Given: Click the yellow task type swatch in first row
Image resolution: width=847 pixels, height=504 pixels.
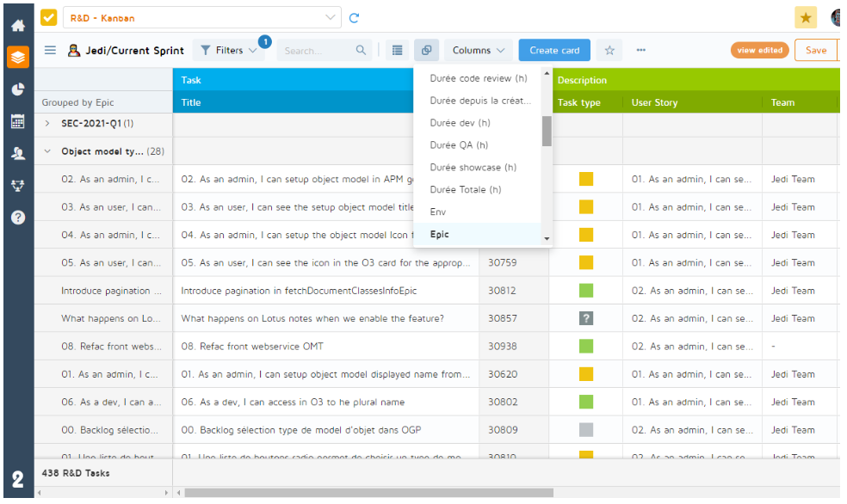Looking at the screenshot, I should pyautogui.click(x=586, y=179).
